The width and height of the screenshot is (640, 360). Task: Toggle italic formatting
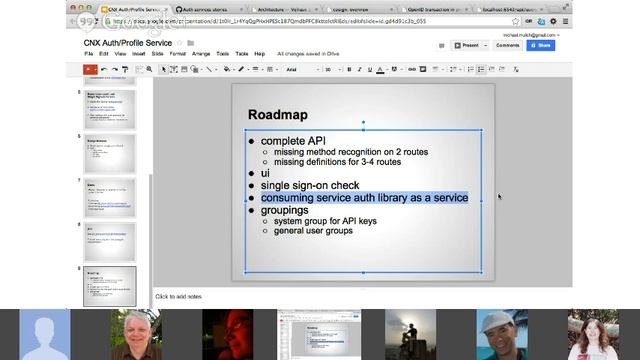pos(360,70)
